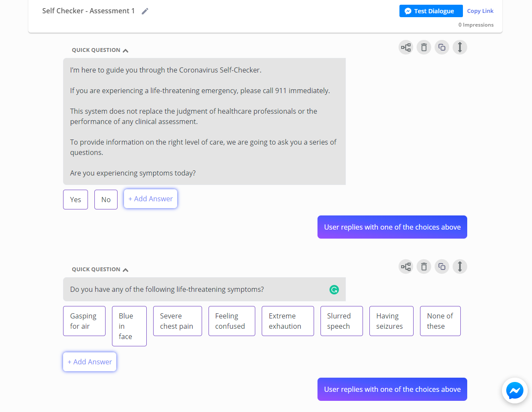Screen dimensions: 532x412
Task: Open the branching view for the second question
Action: click(x=405, y=267)
